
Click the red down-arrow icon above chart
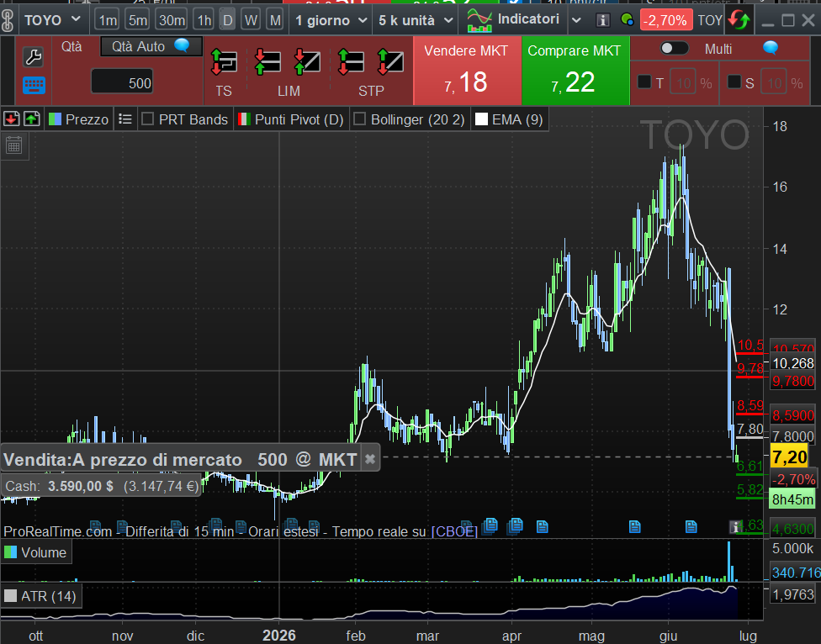[12, 119]
